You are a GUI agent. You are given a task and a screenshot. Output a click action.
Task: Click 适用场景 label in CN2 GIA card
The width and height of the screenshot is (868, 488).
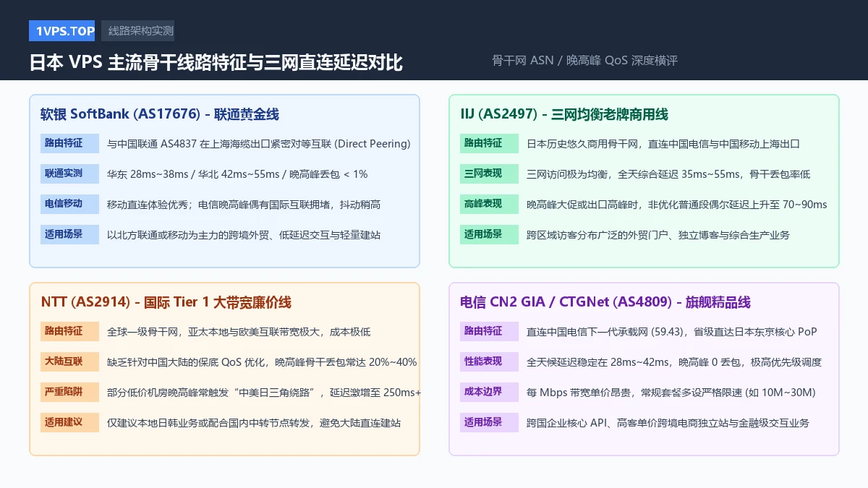click(x=490, y=422)
